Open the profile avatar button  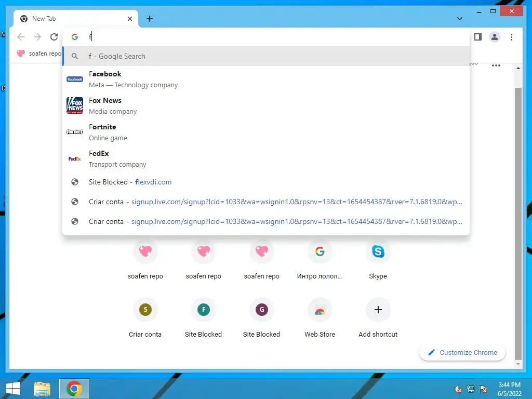point(495,37)
